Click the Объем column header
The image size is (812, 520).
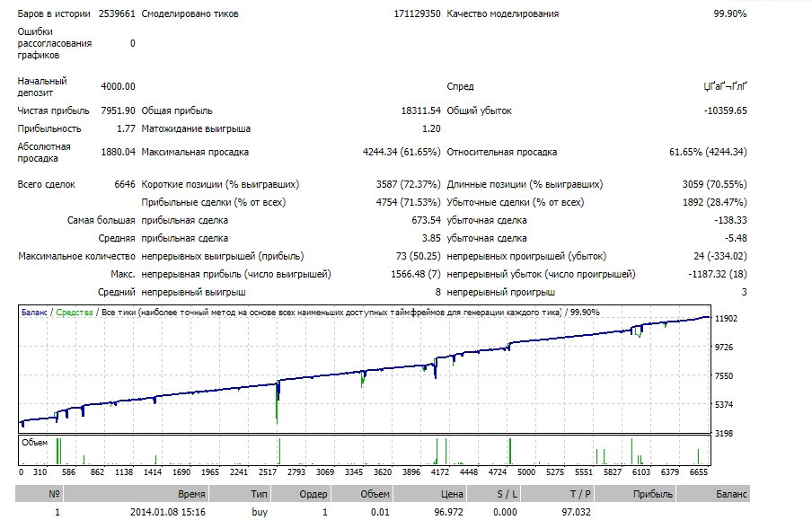pyautogui.click(x=361, y=494)
